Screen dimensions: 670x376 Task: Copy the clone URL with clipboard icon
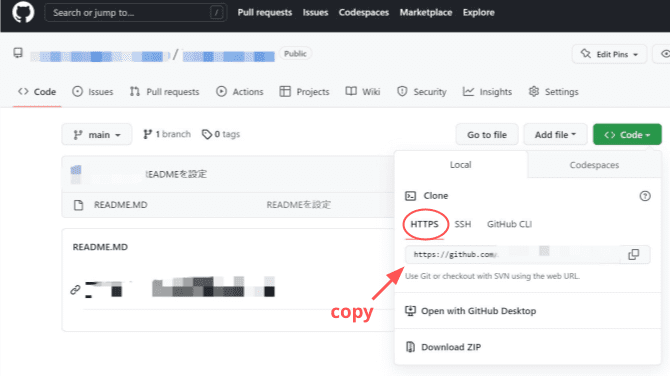634,255
